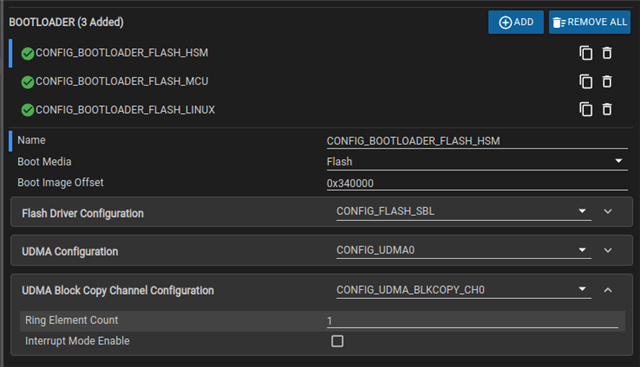Click the Boot Media label
This screenshot has width=640, height=367.
coord(44,162)
